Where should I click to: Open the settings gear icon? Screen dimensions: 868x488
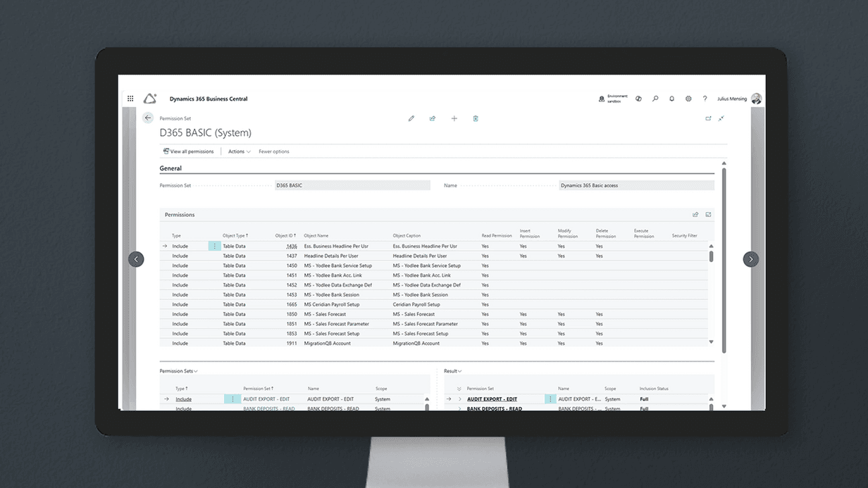(x=688, y=99)
